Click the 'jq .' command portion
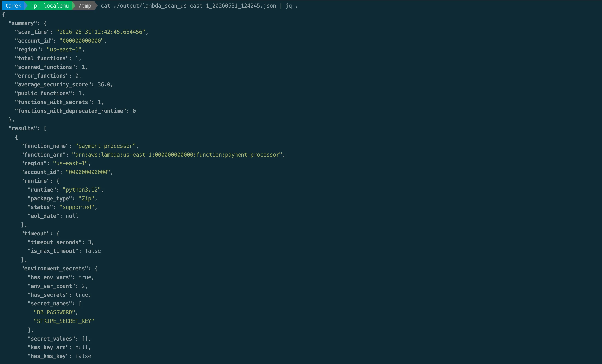The height and width of the screenshot is (364, 602). [292, 6]
